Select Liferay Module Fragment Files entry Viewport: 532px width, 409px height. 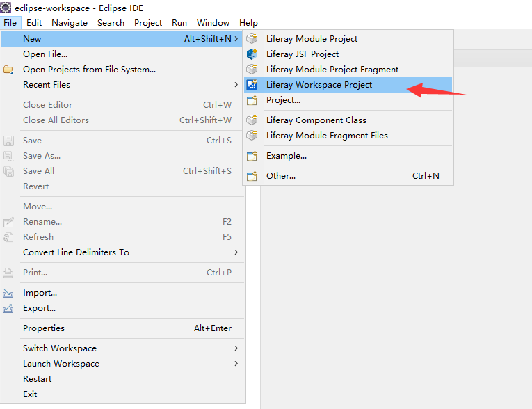tap(348, 135)
